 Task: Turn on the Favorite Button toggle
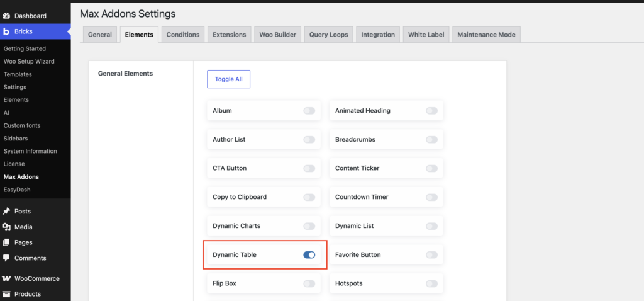pyautogui.click(x=431, y=255)
